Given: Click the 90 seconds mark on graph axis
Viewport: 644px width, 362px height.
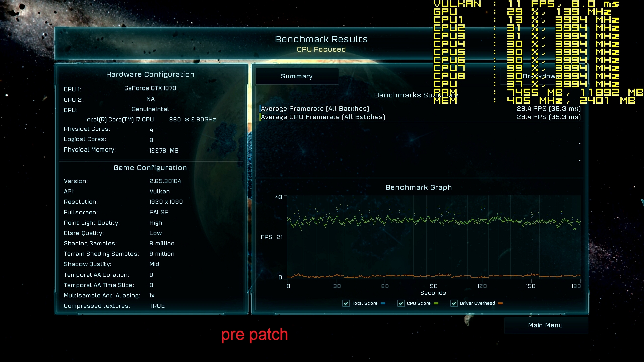Looking at the screenshot, I should [434, 286].
